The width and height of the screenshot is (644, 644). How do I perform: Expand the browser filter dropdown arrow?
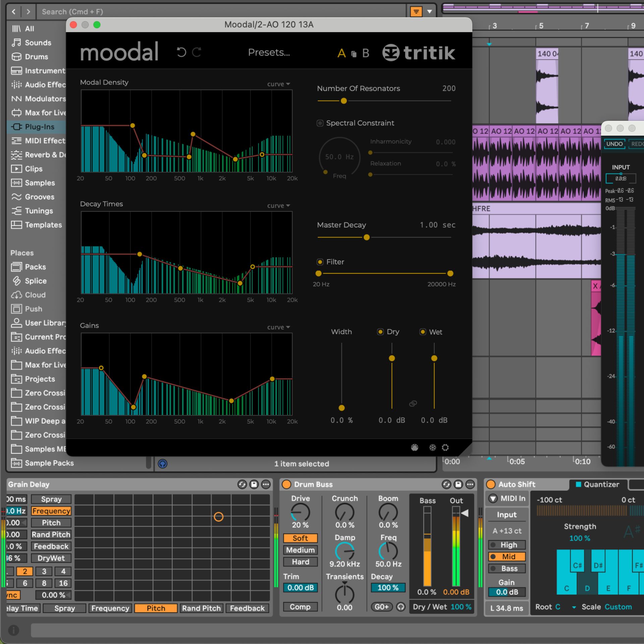(x=429, y=12)
